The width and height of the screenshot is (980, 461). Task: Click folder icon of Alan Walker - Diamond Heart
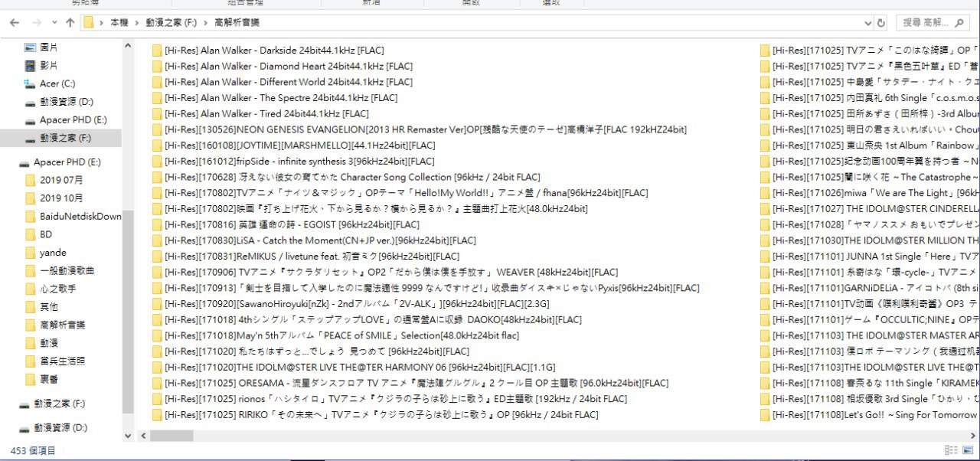point(157,66)
